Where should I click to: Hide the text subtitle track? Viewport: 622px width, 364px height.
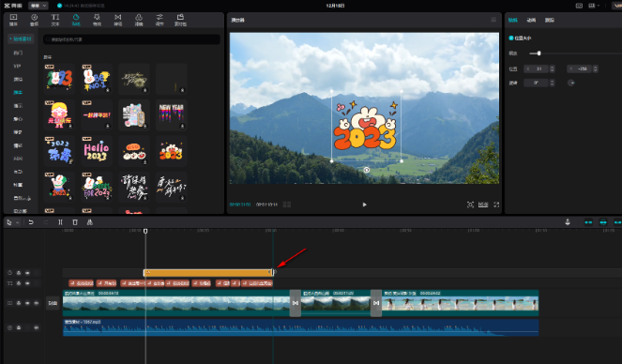[27, 283]
